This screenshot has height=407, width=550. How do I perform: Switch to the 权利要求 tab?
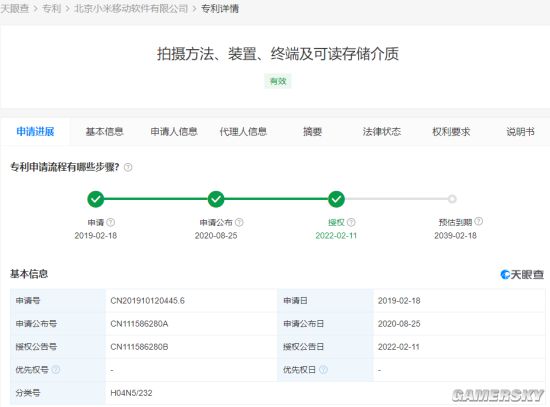pyautogui.click(x=451, y=132)
